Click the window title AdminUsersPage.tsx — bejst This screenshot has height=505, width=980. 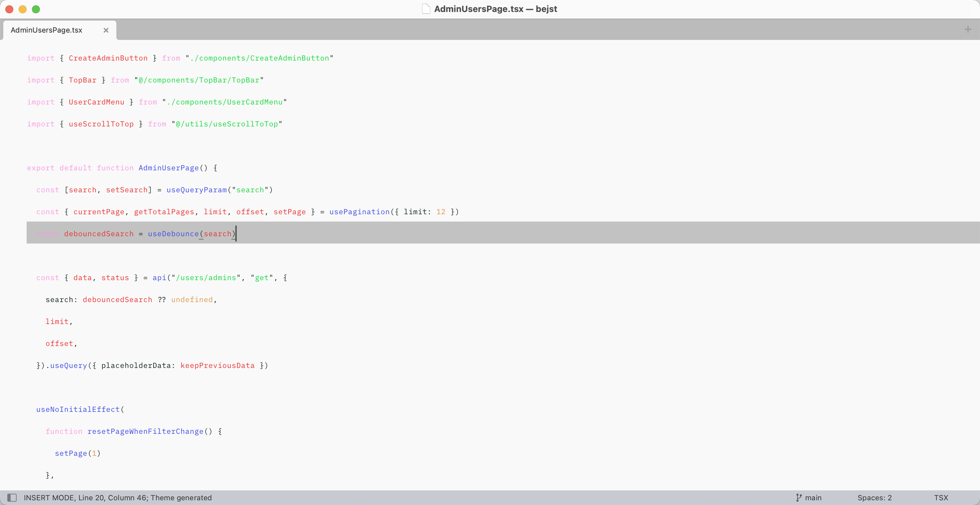click(495, 9)
